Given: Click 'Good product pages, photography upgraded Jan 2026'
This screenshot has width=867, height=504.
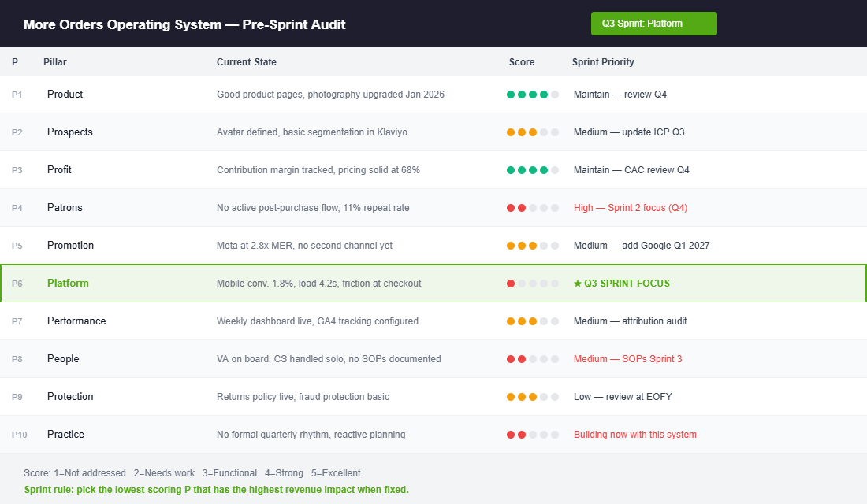Looking at the screenshot, I should (x=331, y=94).
